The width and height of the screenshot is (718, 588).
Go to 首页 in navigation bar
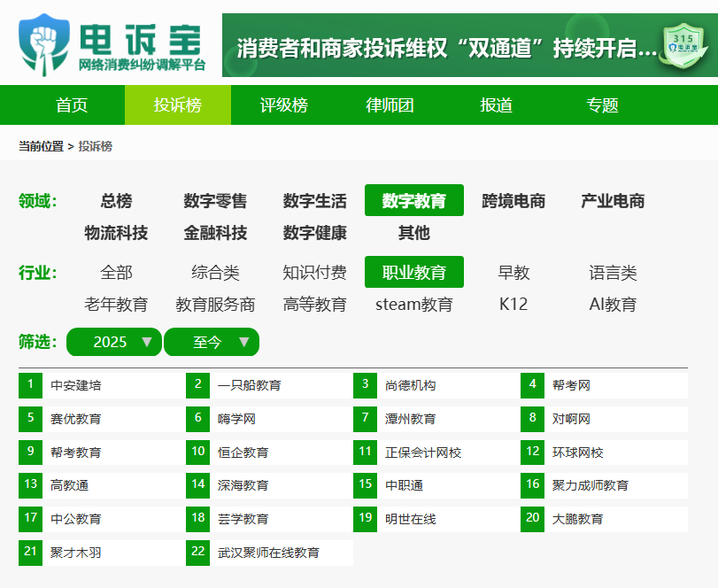[72, 104]
